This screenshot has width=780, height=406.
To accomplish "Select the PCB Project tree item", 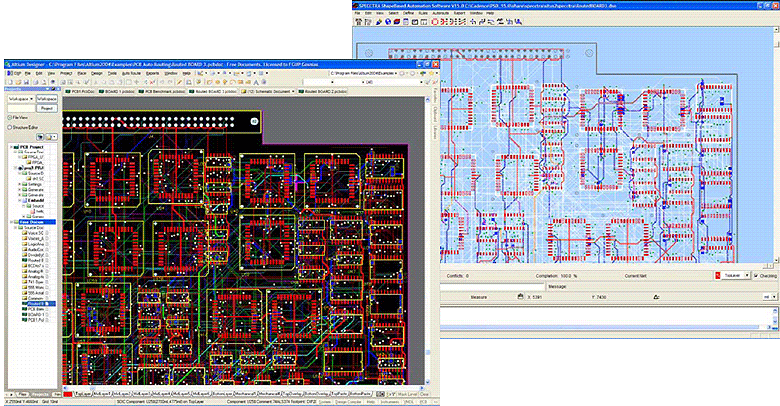I will [x=31, y=147].
